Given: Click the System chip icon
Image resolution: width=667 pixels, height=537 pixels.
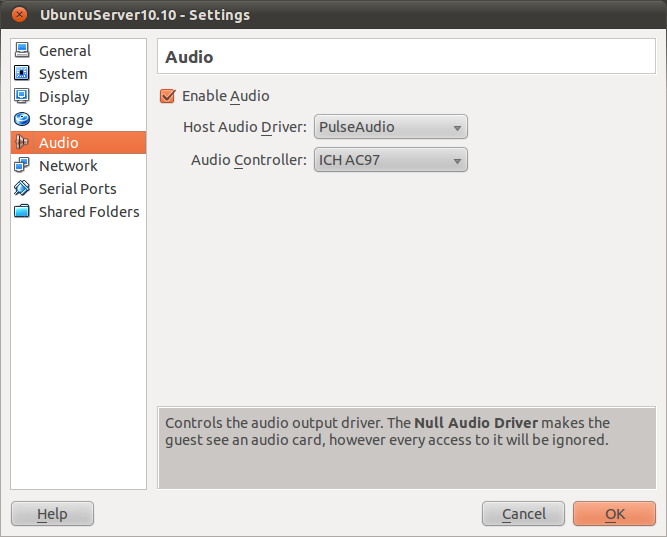Looking at the screenshot, I should (22, 74).
